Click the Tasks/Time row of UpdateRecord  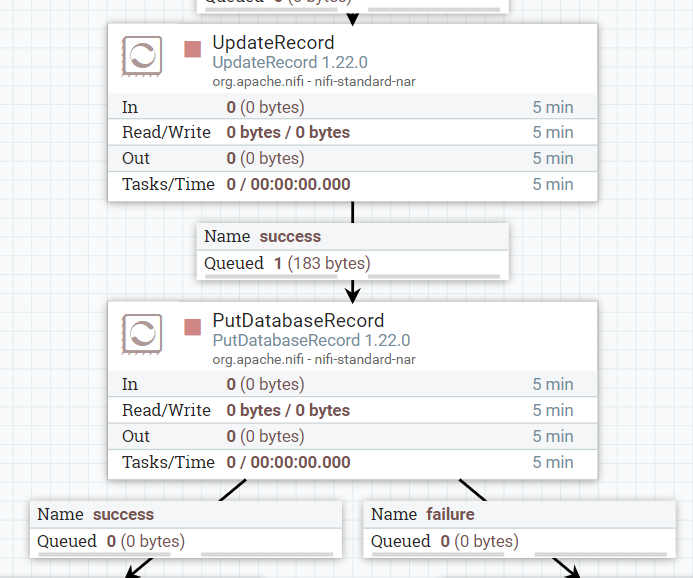click(x=353, y=184)
